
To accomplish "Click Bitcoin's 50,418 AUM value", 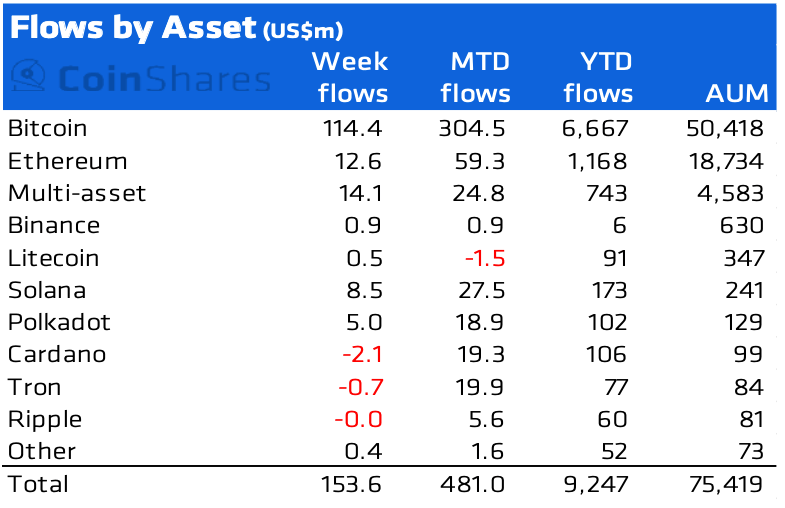I will 726,129.
